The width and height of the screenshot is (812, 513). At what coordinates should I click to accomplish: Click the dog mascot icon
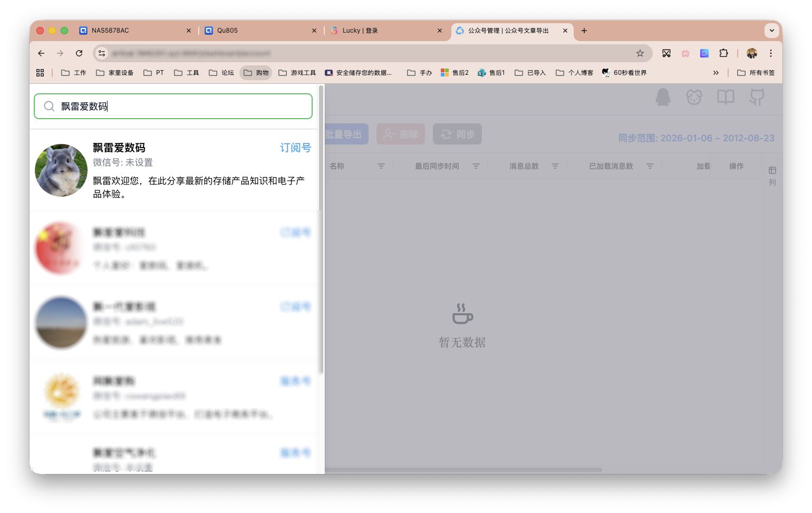(694, 97)
